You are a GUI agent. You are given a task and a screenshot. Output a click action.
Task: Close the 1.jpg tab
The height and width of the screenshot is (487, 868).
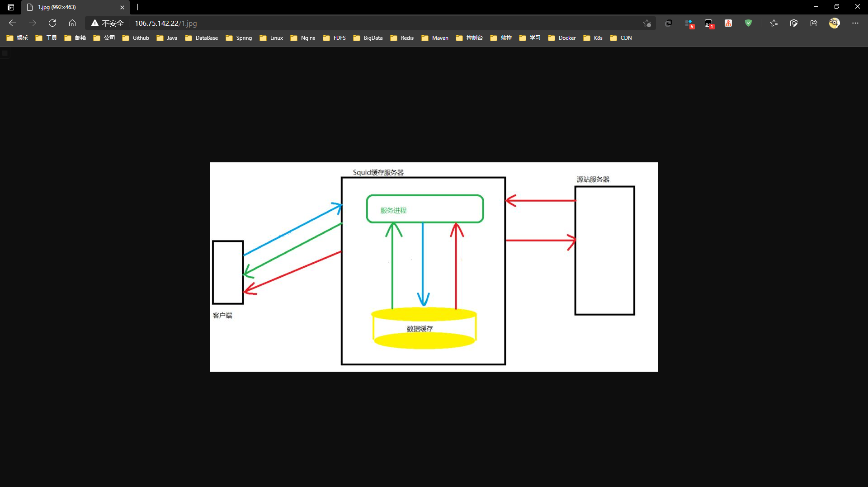click(x=122, y=7)
